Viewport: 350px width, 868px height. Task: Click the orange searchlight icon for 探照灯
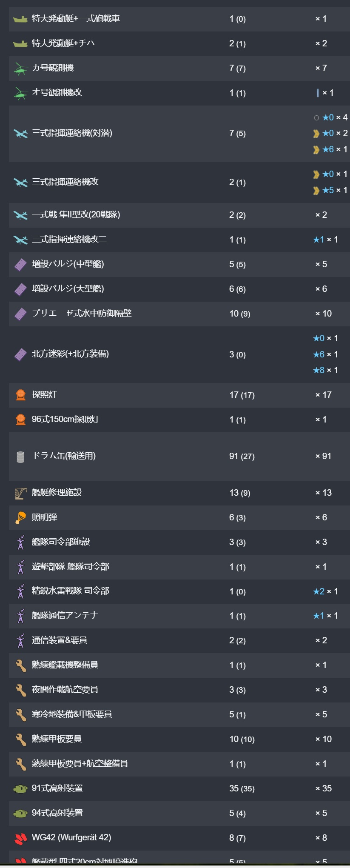20,395
